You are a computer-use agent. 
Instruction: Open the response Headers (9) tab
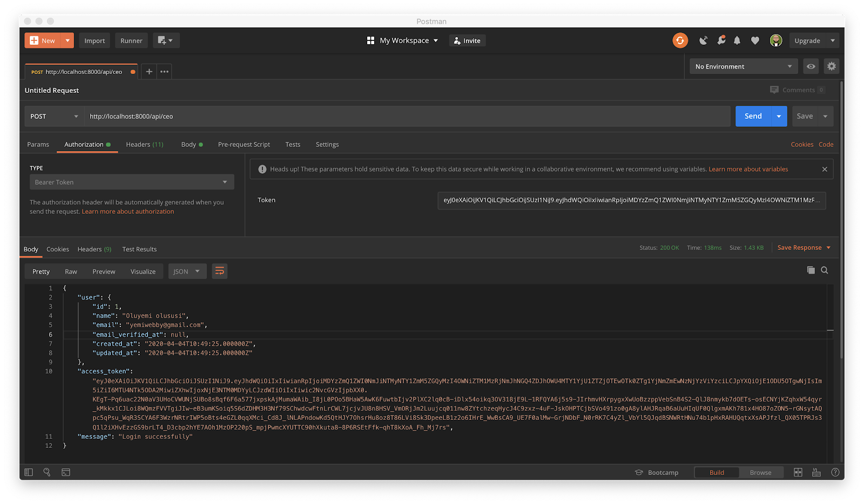[94, 249]
